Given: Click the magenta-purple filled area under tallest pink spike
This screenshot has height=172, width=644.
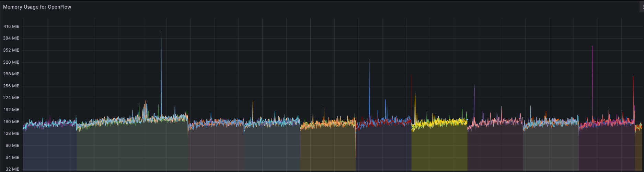Looking at the screenshot, I should [606, 151].
